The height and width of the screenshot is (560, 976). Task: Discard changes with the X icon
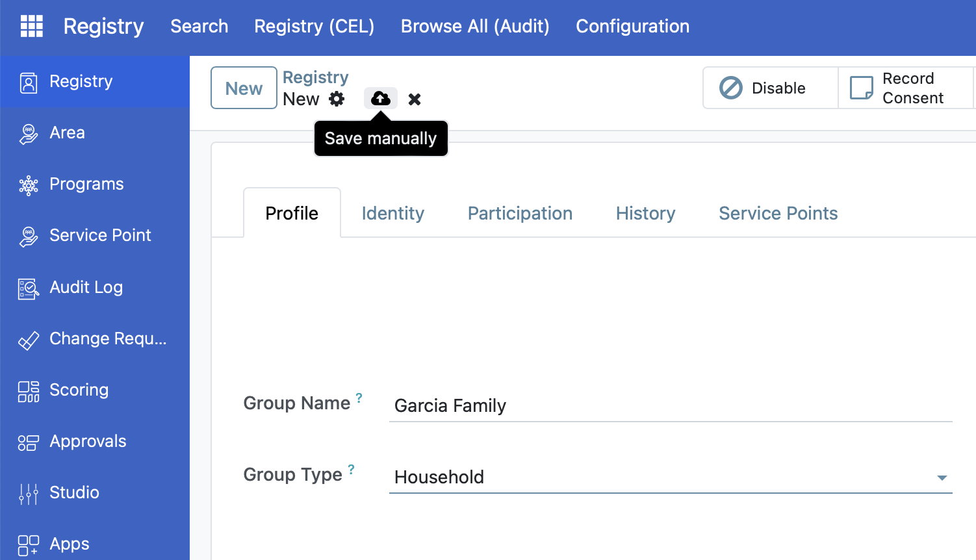[x=415, y=99]
